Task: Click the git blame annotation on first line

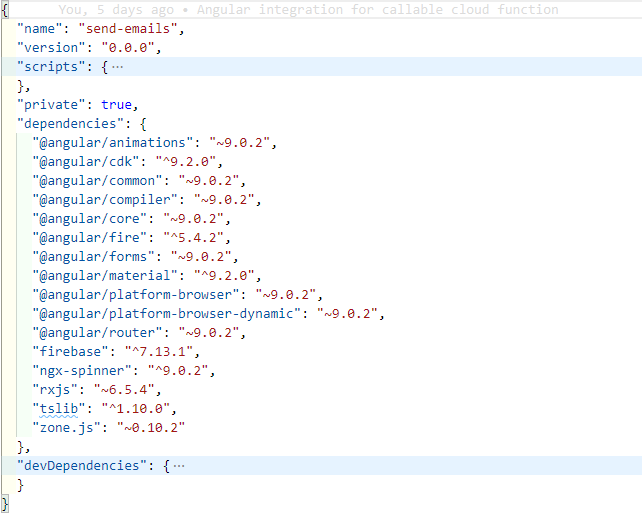Action: click(308, 9)
